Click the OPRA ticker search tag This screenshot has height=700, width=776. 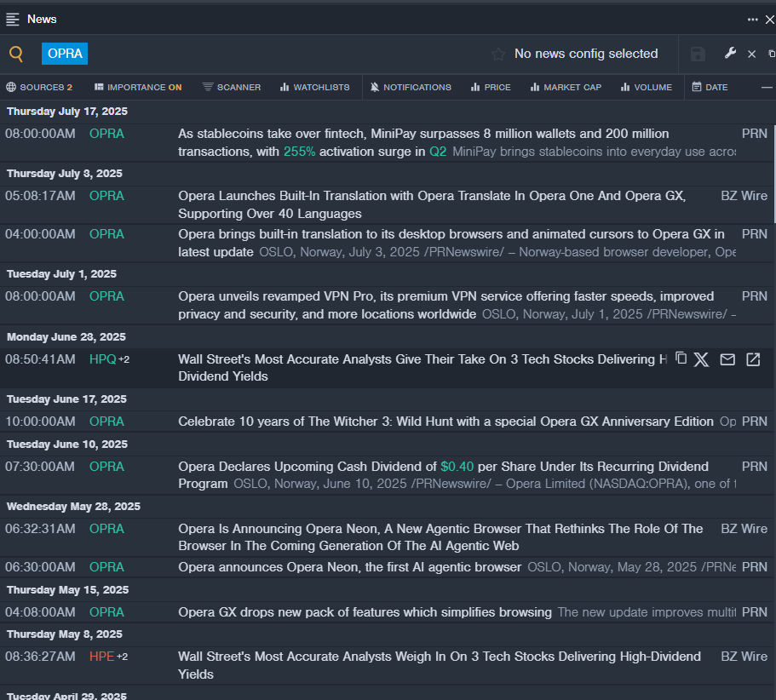(65, 54)
